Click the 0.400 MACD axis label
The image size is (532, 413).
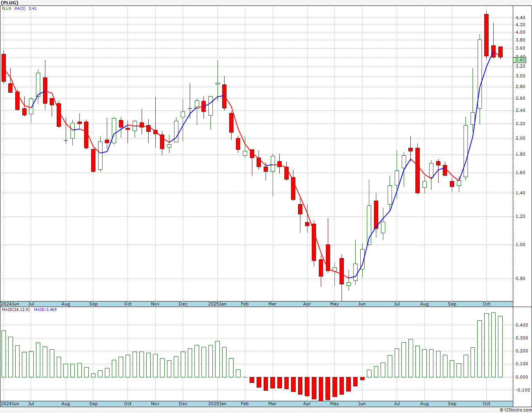521,325
